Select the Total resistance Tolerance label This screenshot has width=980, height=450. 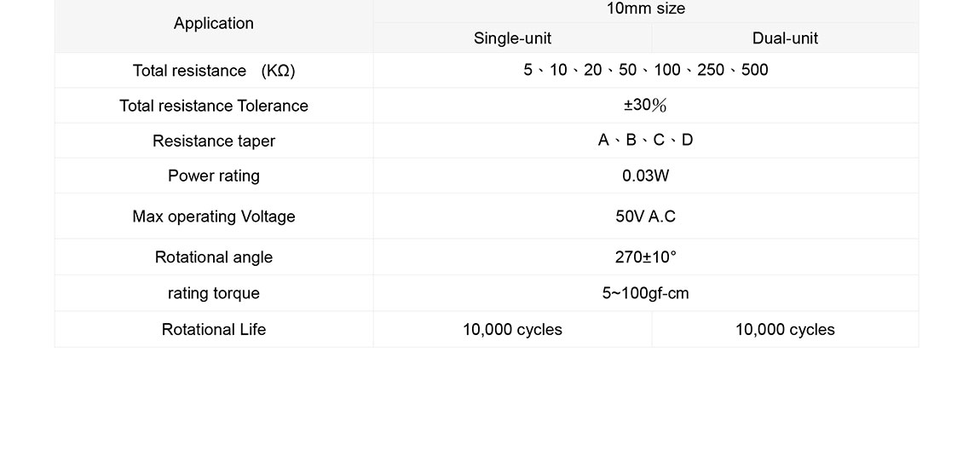pyautogui.click(x=214, y=106)
